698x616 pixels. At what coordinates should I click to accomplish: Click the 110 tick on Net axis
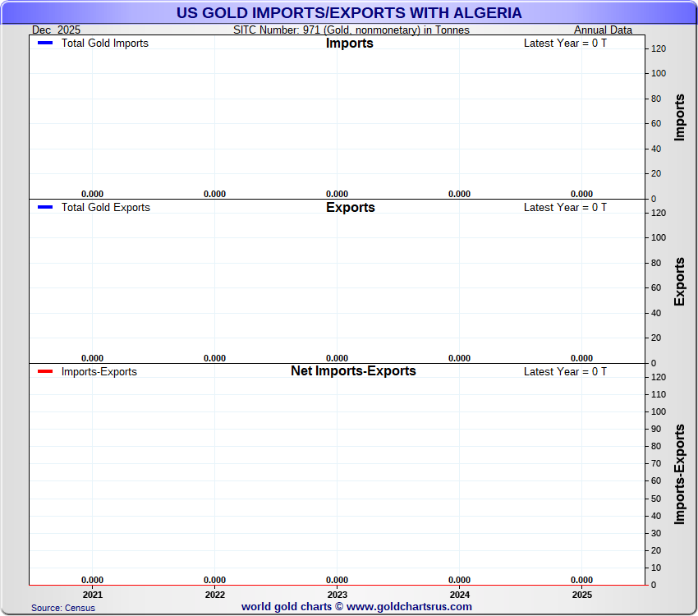(659, 395)
